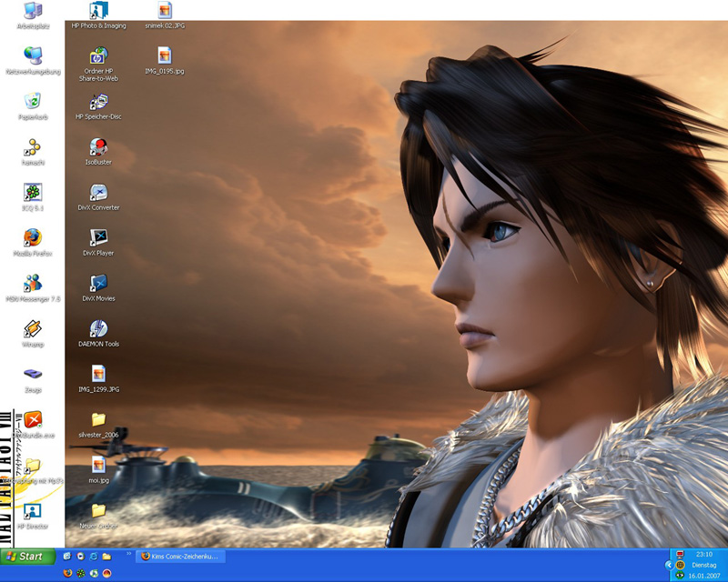Select the DivX Converter icon
Image resolution: width=728 pixels, height=582 pixels.
98,193
